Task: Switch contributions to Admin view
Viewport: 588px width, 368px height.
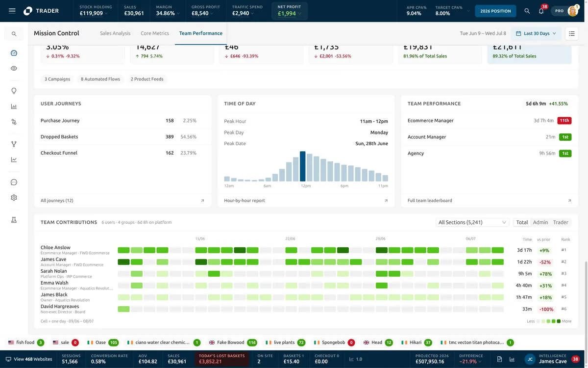Action: pos(540,222)
